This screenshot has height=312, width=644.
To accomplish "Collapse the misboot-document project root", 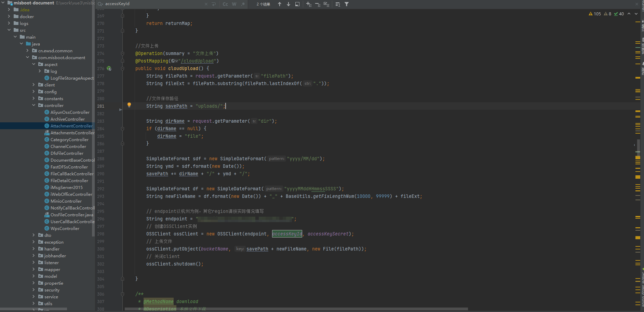I will coord(3,3).
